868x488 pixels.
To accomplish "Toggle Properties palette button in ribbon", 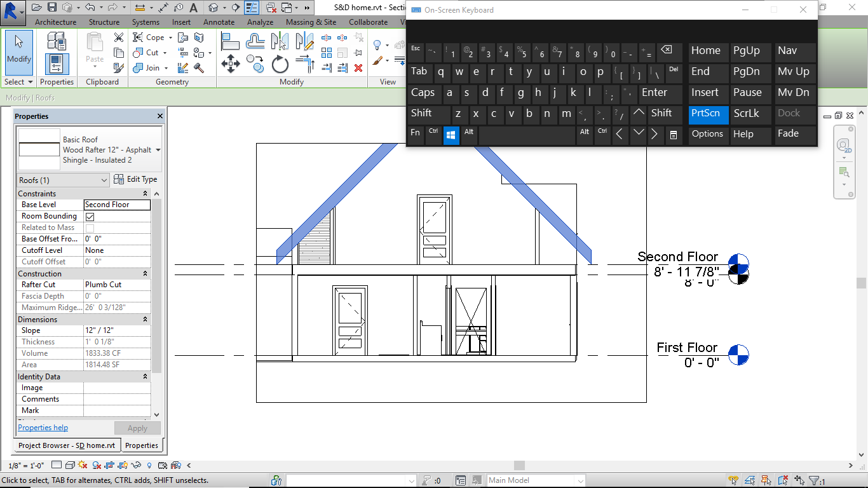I will click(57, 64).
